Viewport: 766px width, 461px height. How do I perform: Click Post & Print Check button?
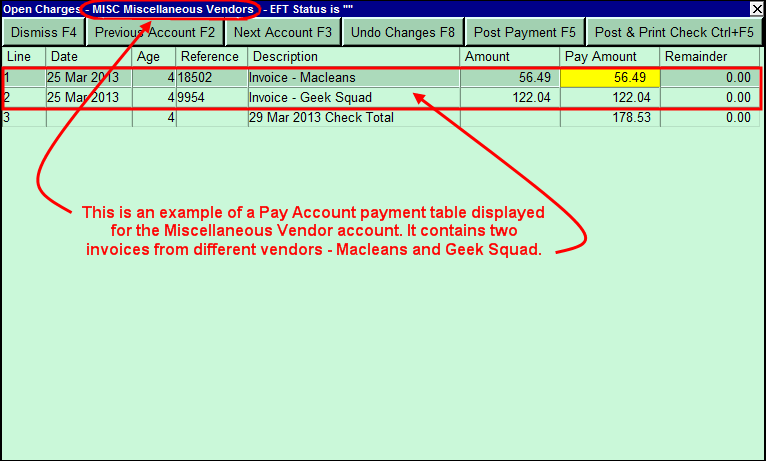[674, 32]
